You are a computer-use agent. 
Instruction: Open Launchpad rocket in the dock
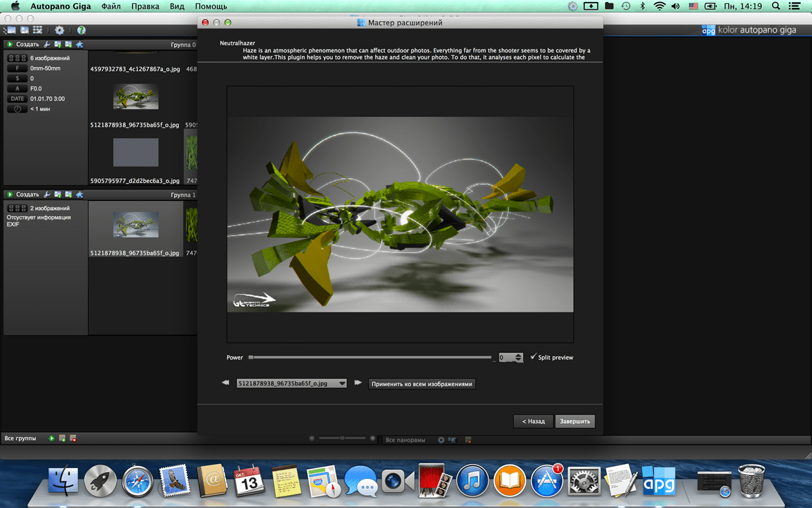[x=101, y=482]
